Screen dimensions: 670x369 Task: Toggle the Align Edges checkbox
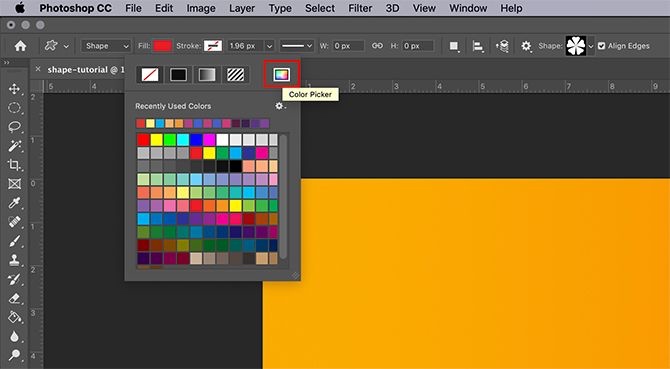[602, 46]
